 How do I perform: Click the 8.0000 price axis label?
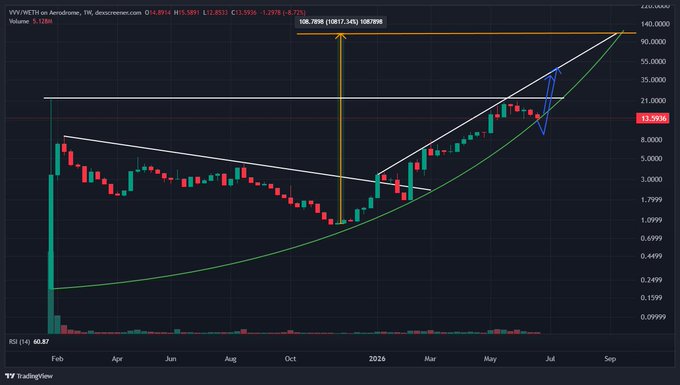tap(652, 140)
